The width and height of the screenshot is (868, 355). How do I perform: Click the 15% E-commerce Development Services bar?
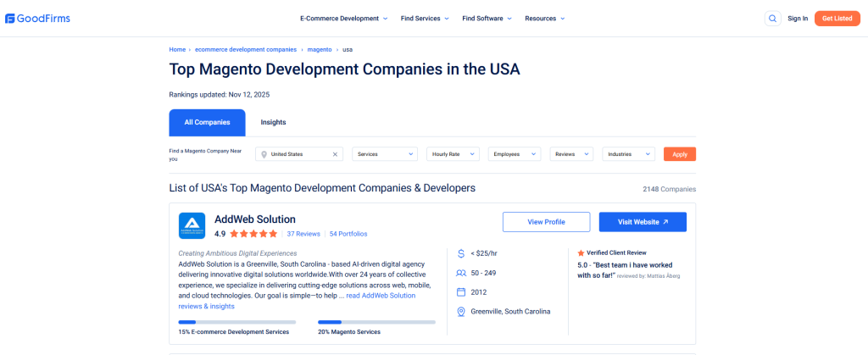[237, 322]
